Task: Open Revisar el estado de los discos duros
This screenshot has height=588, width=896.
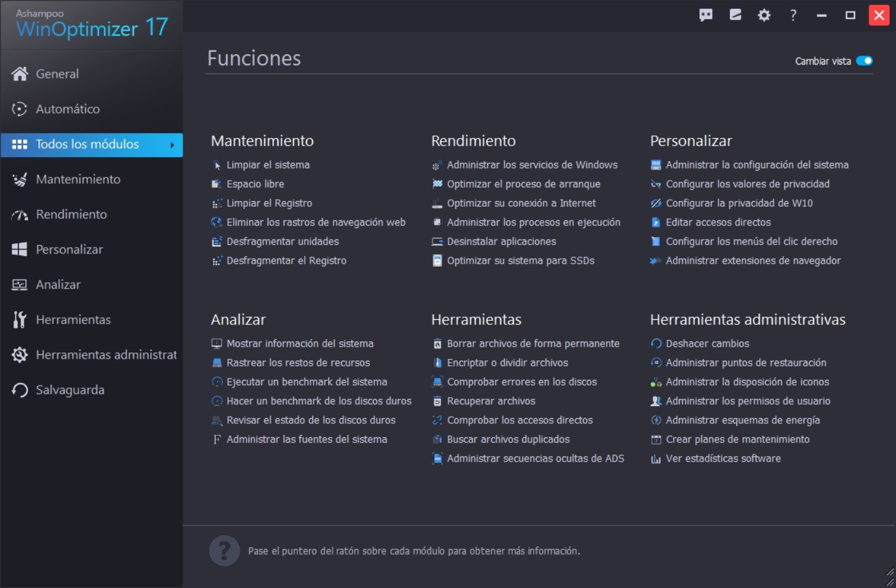Action: [x=311, y=420]
